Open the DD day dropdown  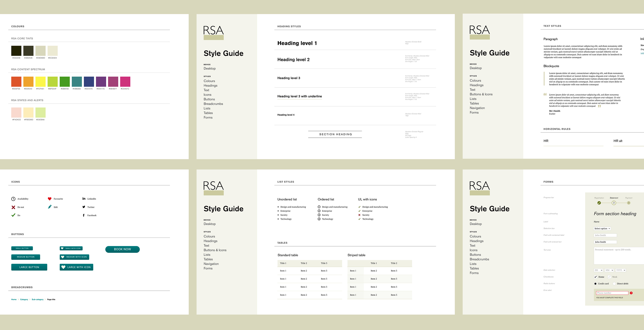(x=598, y=270)
